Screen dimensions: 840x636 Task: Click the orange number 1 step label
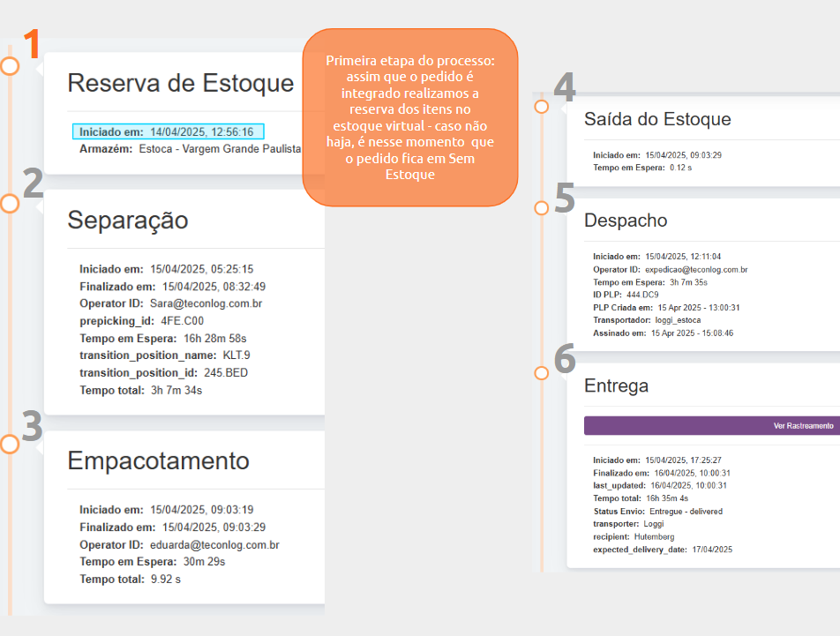point(32,45)
